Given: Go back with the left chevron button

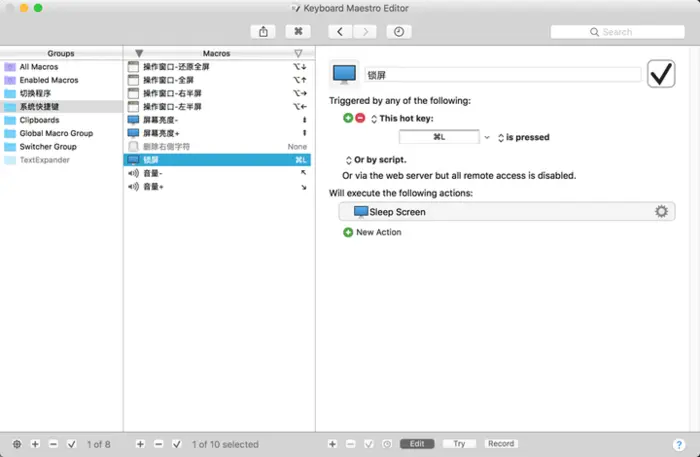Looking at the screenshot, I should pos(340,32).
